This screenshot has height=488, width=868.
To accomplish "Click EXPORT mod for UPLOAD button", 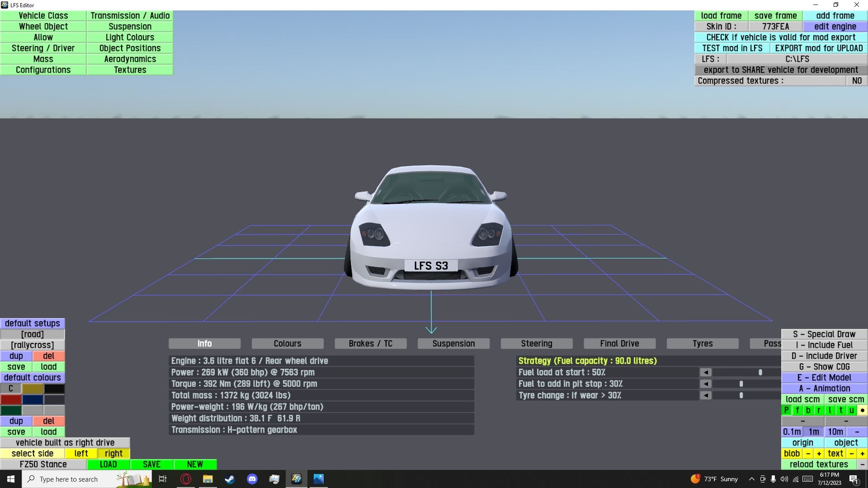I will tap(819, 48).
